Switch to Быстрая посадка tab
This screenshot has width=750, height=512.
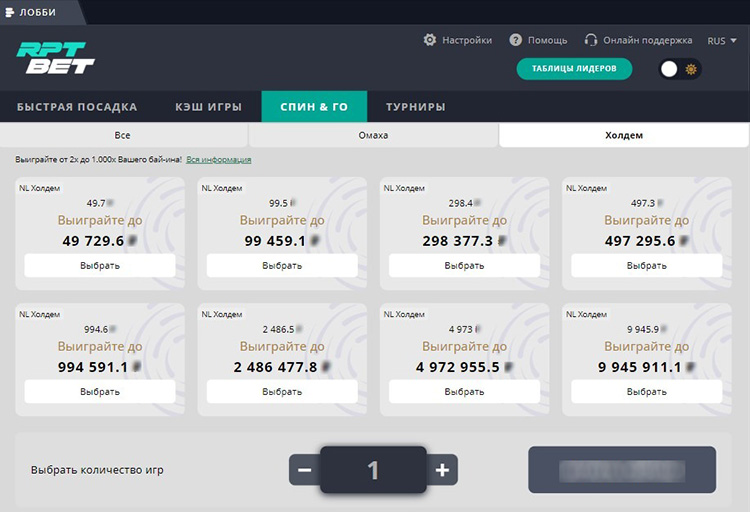click(77, 107)
